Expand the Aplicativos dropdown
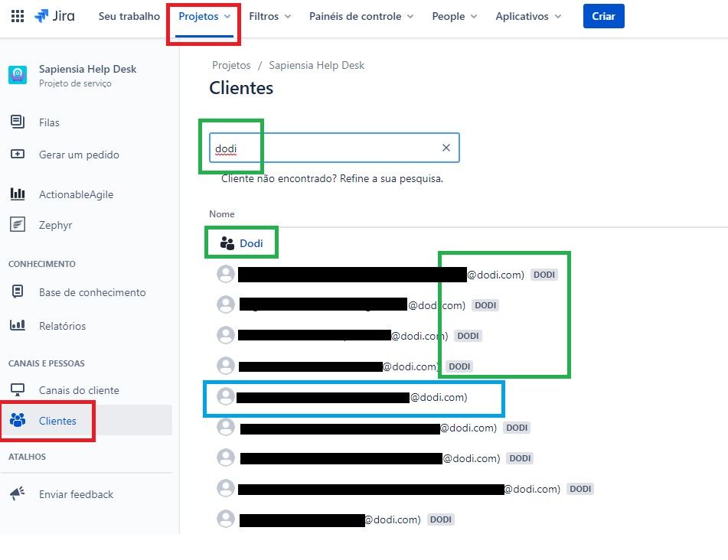 [x=528, y=16]
